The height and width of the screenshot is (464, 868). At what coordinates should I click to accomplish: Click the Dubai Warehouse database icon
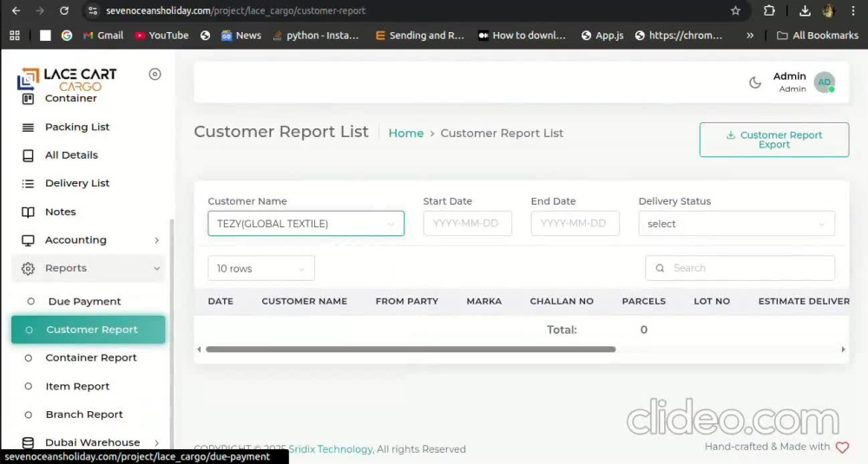(28, 442)
